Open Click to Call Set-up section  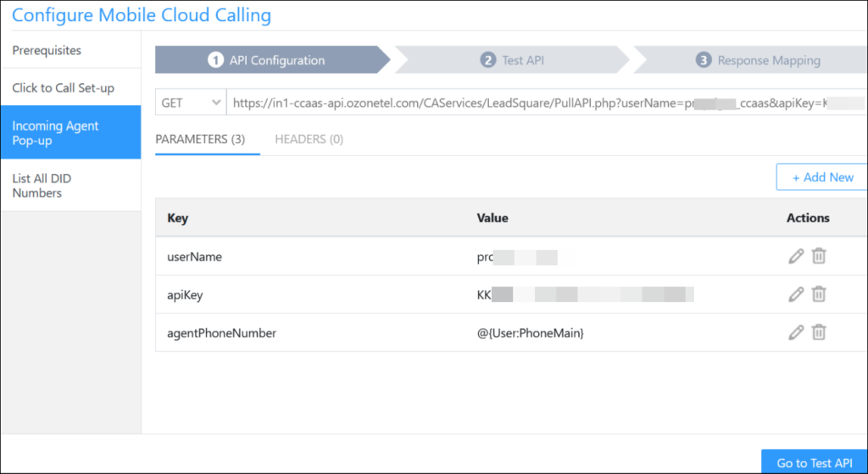pos(71,87)
